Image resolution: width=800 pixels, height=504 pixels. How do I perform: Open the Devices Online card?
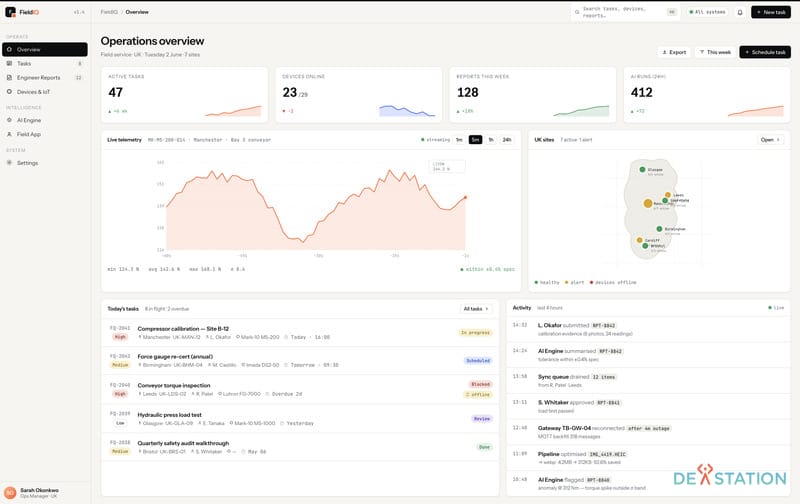(359, 95)
